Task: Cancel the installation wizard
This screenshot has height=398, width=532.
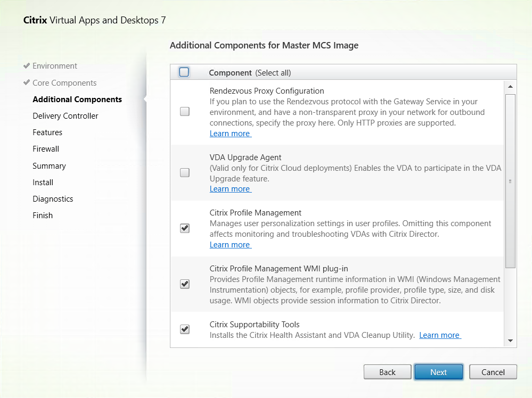Action: click(493, 372)
